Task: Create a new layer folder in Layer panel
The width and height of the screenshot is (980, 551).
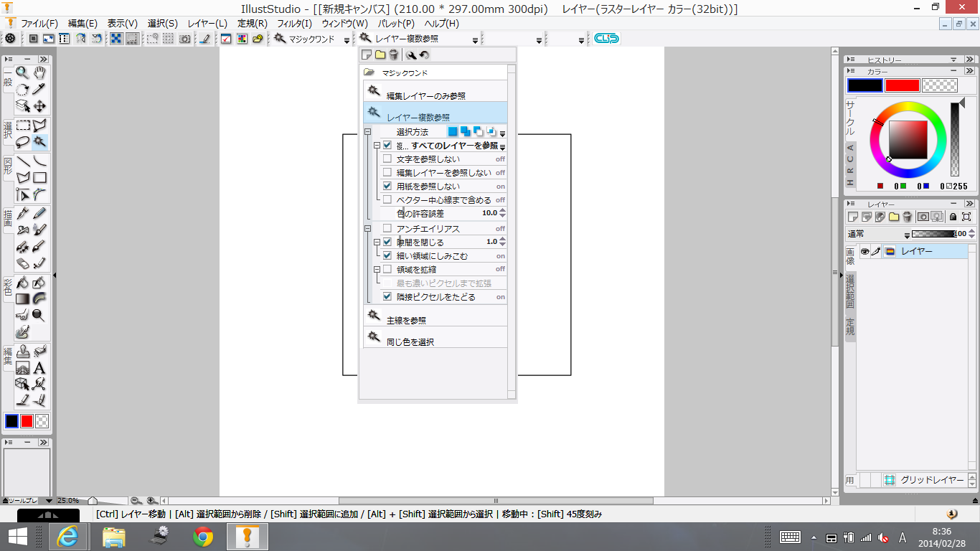Action: (894, 216)
